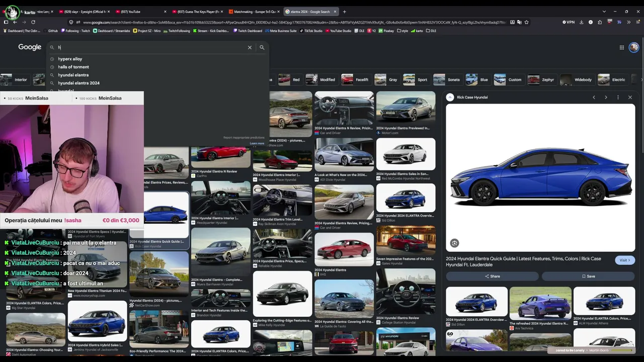
Task: Show next image in preview panel
Action: click(x=606, y=97)
